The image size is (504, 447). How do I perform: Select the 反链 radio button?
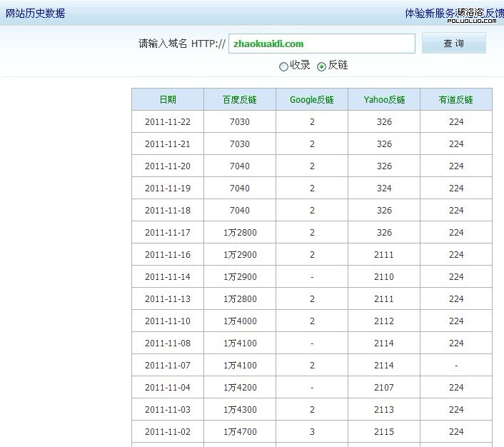321,66
